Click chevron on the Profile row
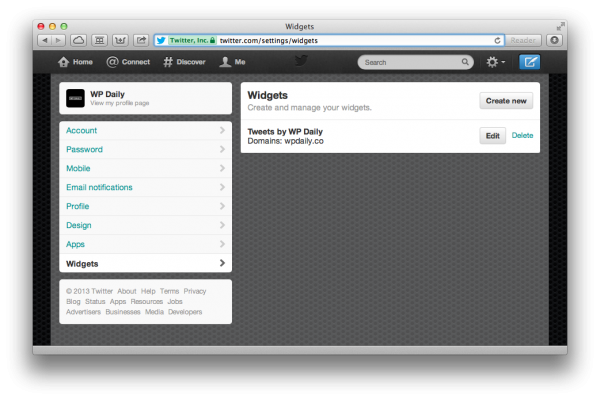Image resolution: width=600 pixels, height=400 pixels. pos(222,206)
